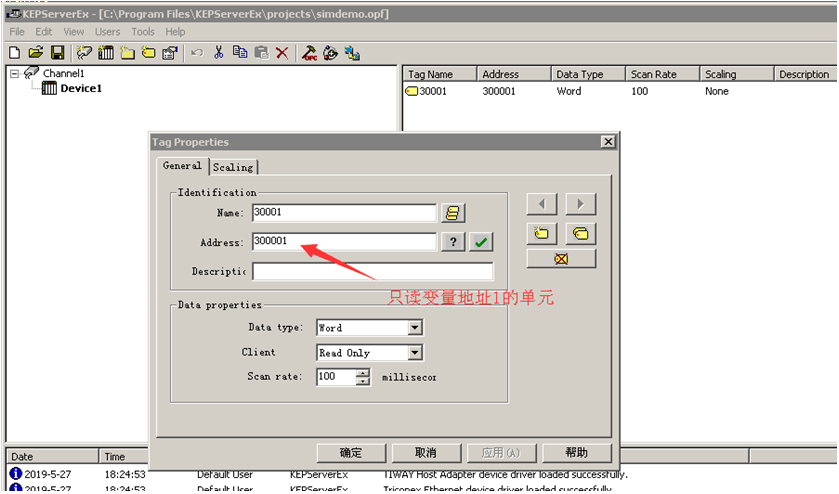This screenshot has width=839, height=494.
Task: Add a new device from toolbar
Action: click(x=106, y=52)
